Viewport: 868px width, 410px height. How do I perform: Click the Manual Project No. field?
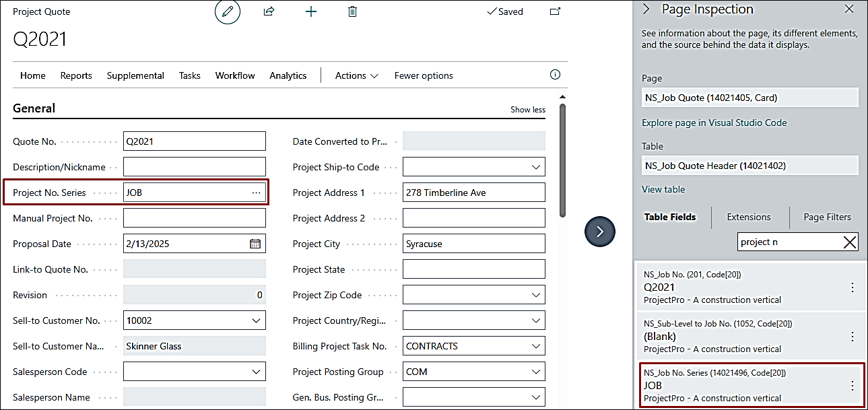195,218
